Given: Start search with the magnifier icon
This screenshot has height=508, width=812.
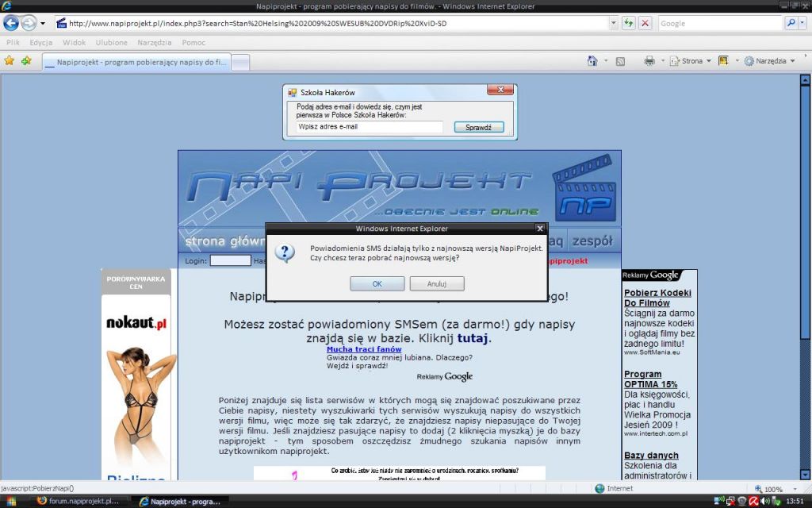Looking at the screenshot, I should tap(791, 23).
